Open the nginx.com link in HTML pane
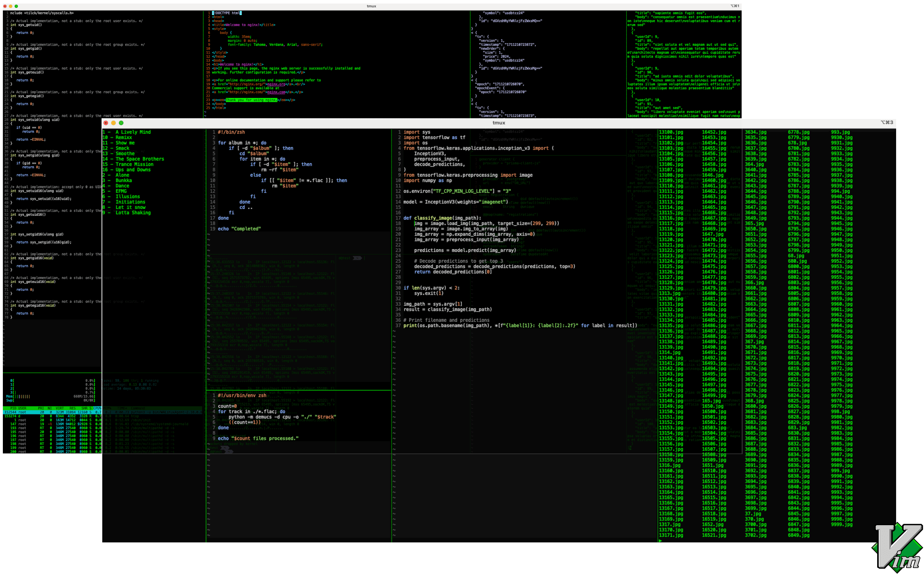The width and height of the screenshot is (924, 581). click(276, 92)
